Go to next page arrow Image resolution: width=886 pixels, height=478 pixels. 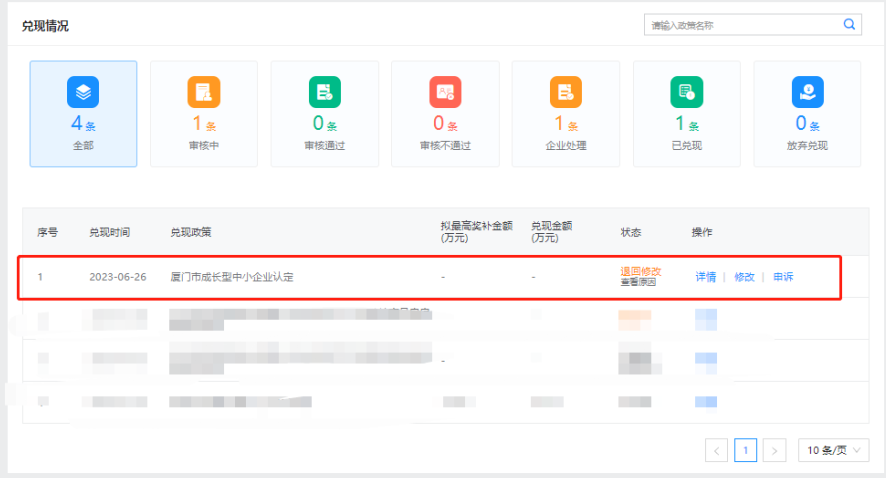click(774, 450)
